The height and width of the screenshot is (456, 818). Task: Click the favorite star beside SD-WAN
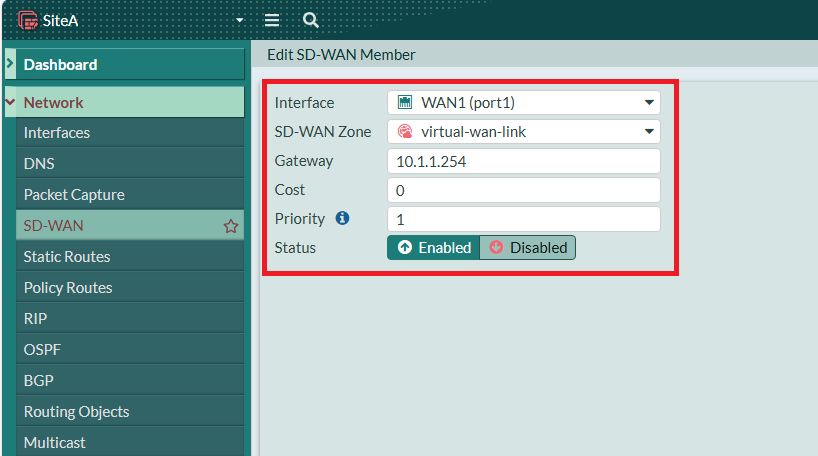231,226
